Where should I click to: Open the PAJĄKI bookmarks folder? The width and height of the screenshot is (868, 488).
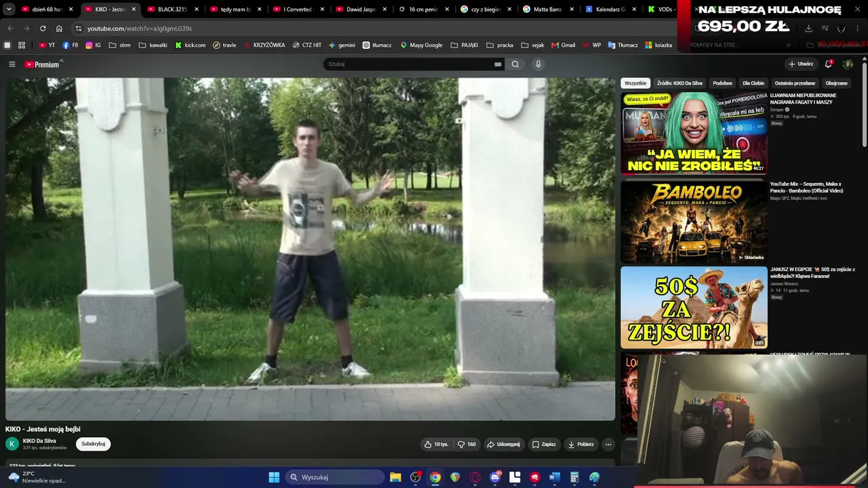(465, 45)
